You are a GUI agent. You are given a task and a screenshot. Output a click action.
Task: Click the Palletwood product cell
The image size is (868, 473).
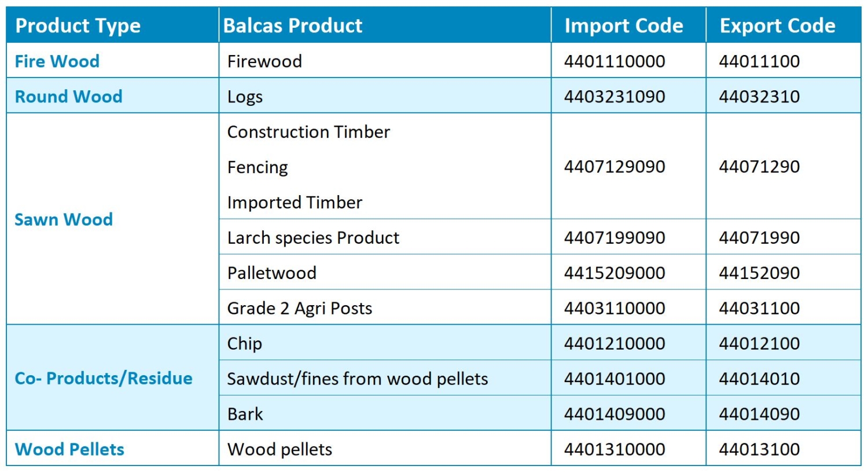click(x=271, y=273)
